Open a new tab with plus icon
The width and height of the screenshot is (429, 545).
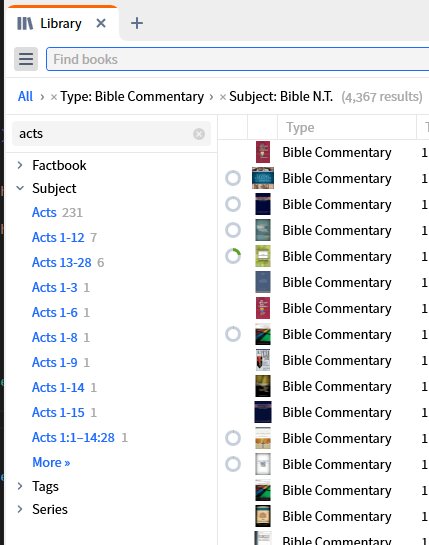(x=137, y=23)
